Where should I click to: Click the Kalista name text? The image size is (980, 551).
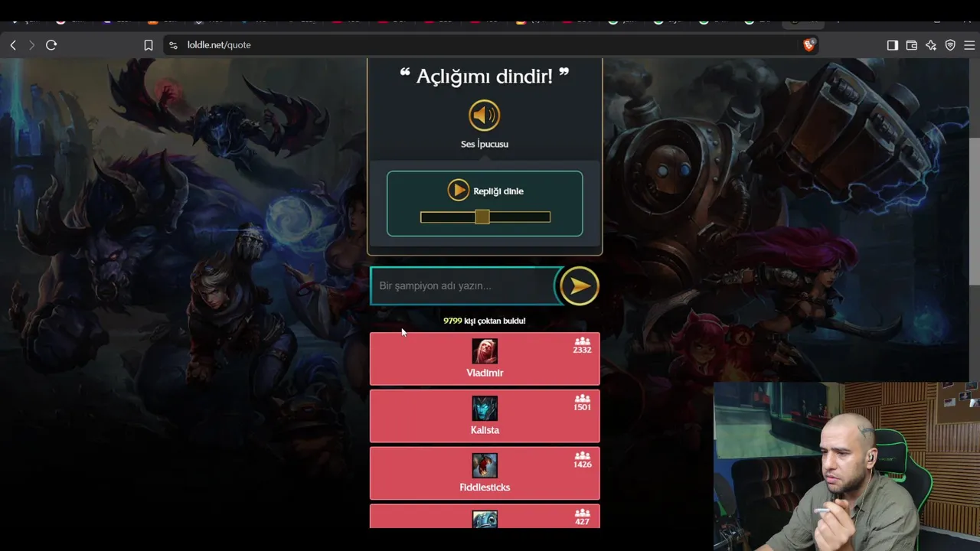click(485, 430)
